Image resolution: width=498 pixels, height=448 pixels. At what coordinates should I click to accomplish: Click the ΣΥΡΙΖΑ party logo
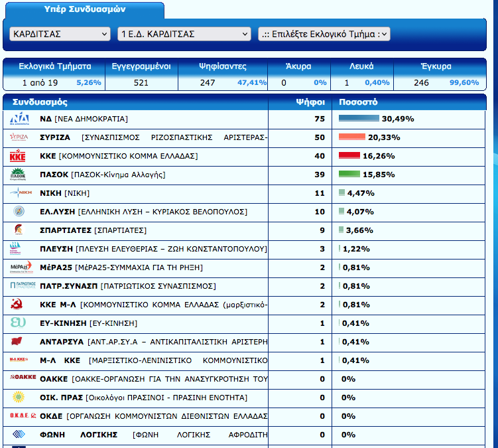[x=18, y=137]
